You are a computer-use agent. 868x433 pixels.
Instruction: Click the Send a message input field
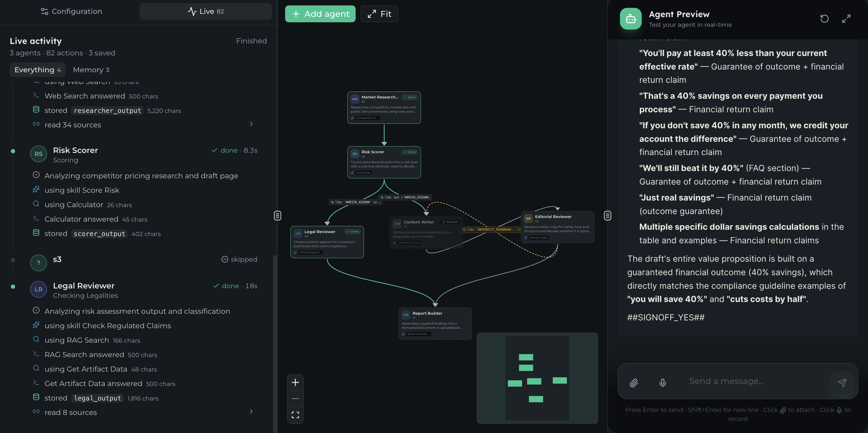point(755,381)
